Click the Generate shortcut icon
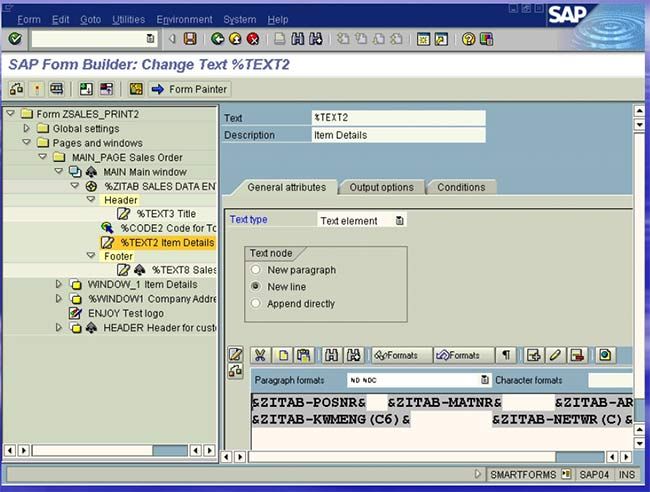Screen dimensions: 650x492 (x=441, y=39)
